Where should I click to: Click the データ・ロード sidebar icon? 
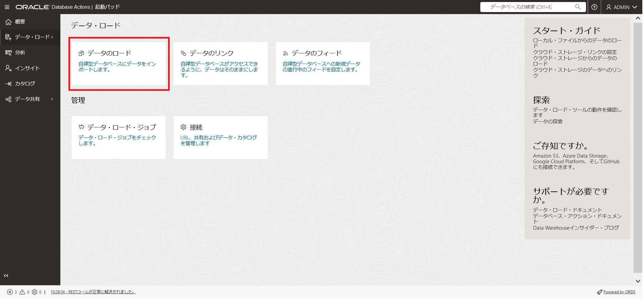(x=8, y=37)
